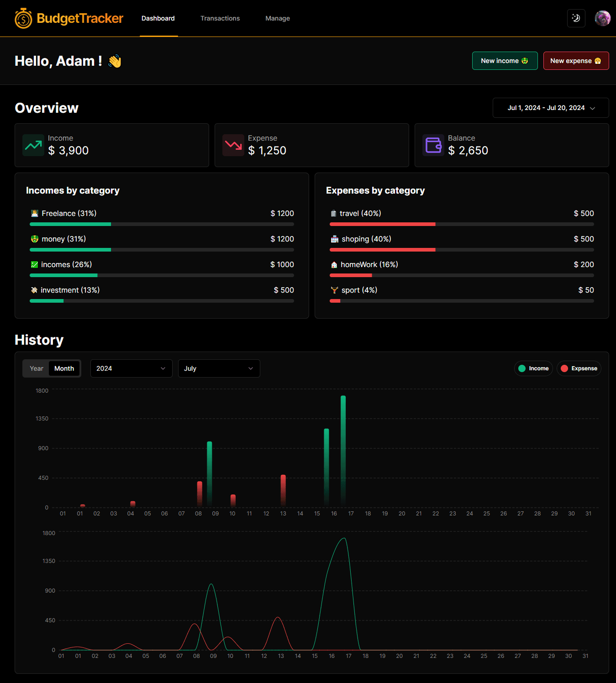Click the red expense bar on day 13
Screen dimensions: 616x683
tap(283, 491)
